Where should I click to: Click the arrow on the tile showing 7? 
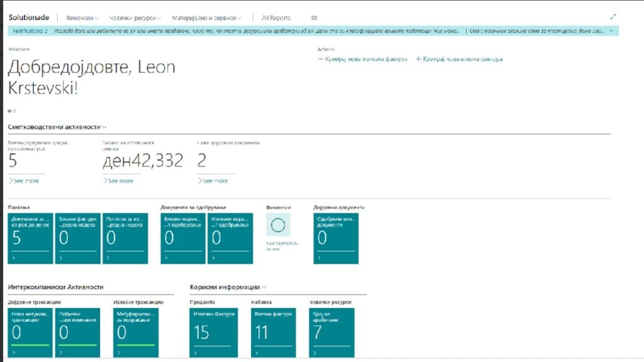pyautogui.click(x=314, y=353)
